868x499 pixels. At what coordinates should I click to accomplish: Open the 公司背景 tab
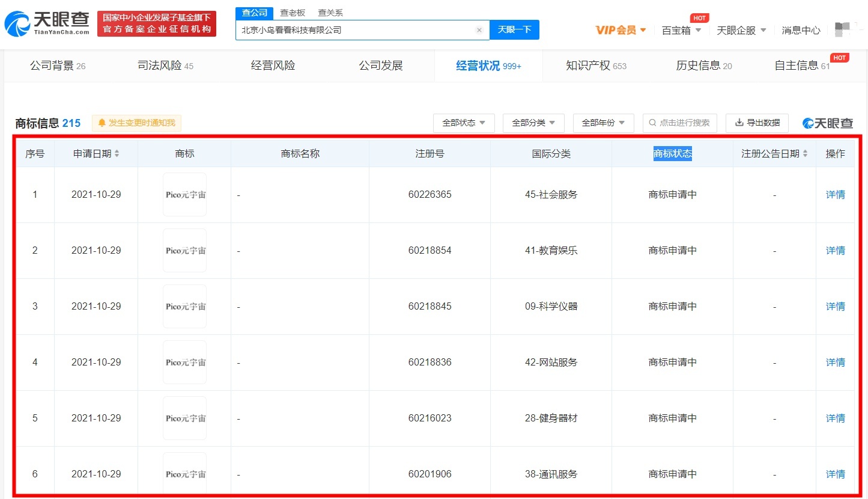point(58,66)
